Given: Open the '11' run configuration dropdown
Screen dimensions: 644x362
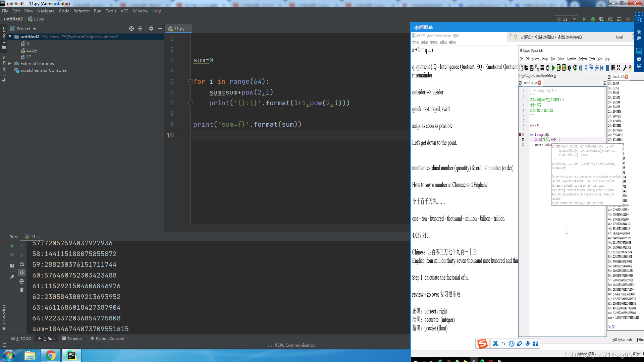Looking at the screenshot, I should click(x=567, y=19).
